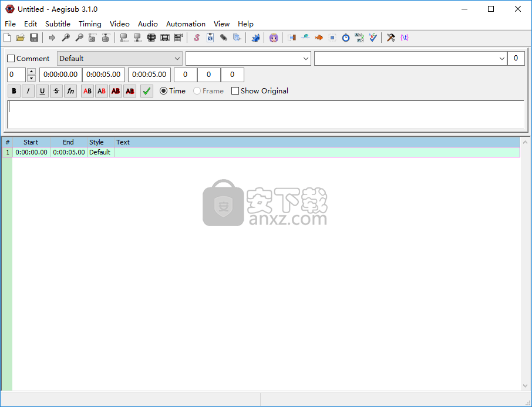Image resolution: width=532 pixels, height=407 pixels.
Task: Set shadow color with fourth AB button
Action: [130, 91]
